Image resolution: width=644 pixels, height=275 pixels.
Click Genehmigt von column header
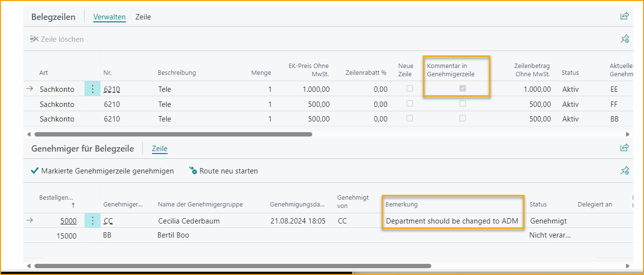tap(353, 201)
